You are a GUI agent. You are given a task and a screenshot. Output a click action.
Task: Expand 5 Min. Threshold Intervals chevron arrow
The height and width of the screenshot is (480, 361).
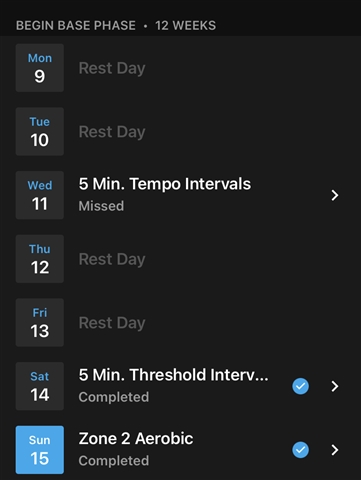point(335,386)
